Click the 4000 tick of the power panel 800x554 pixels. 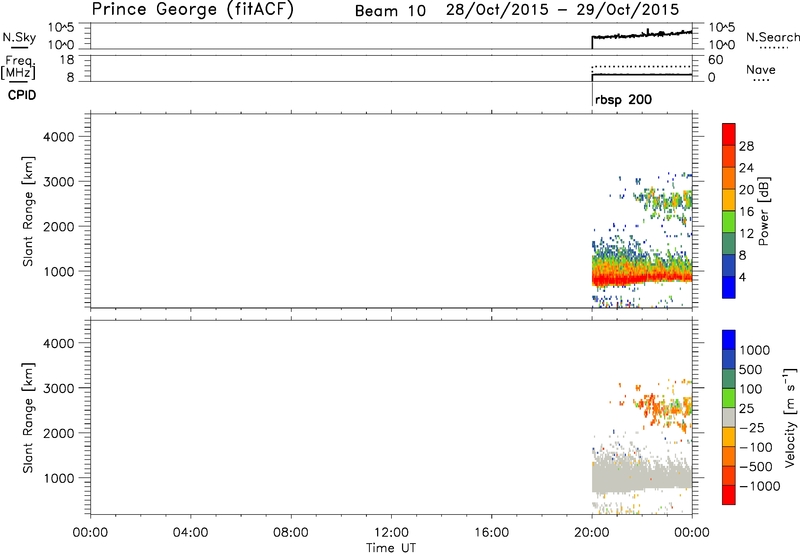point(59,137)
